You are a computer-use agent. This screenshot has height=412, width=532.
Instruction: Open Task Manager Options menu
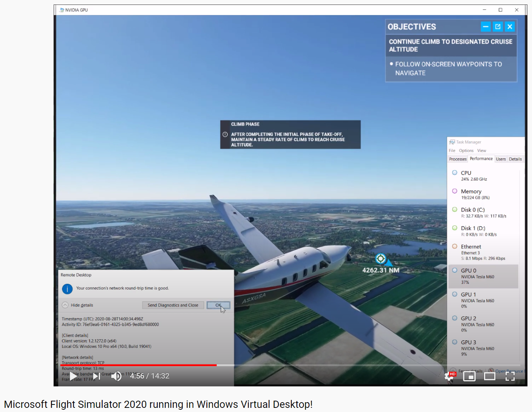[x=466, y=150]
